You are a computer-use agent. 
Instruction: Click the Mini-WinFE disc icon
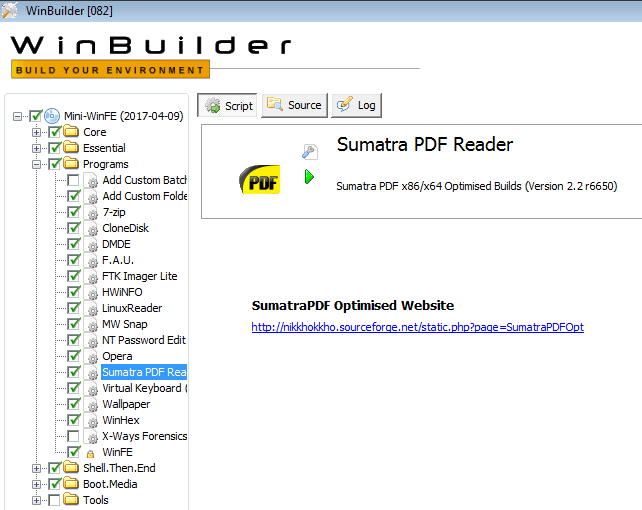pyautogui.click(x=54, y=116)
